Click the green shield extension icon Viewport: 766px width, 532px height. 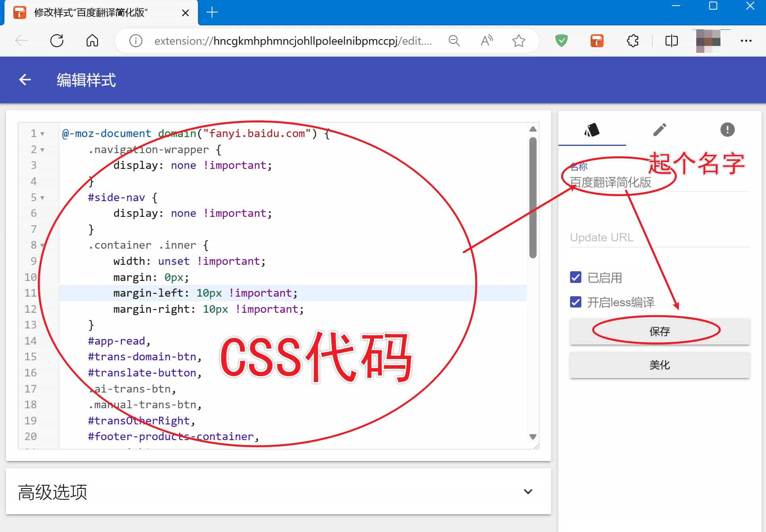pos(561,41)
